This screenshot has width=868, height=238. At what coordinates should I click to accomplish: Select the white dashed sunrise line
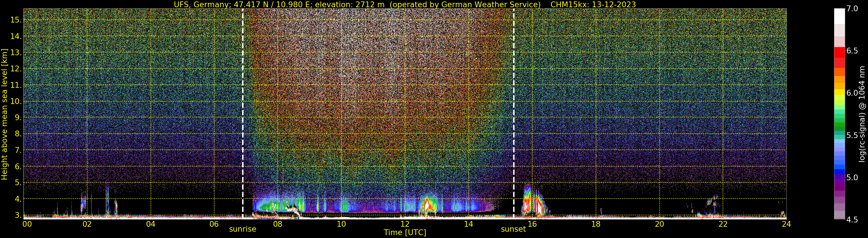pyautogui.click(x=243, y=114)
